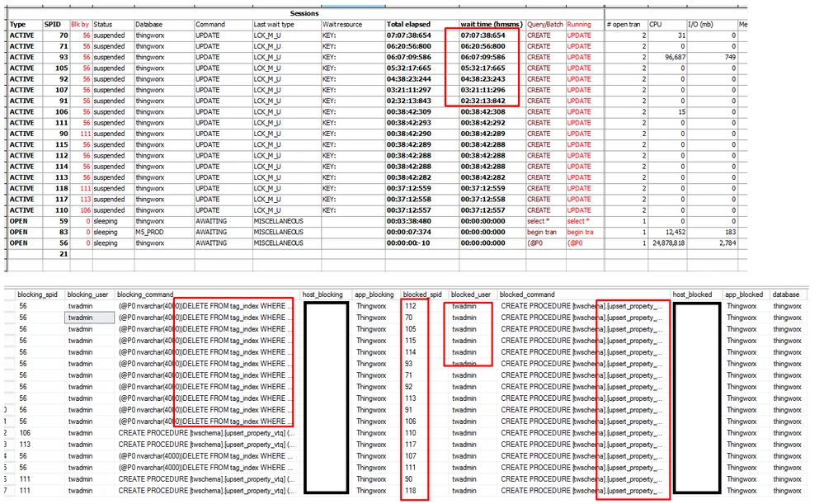Select total elapsed '00:38:42:309' for SPID 106

click(x=409, y=111)
